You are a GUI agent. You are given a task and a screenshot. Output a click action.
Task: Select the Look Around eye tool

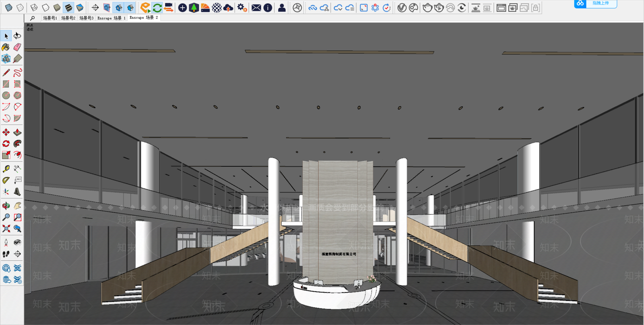pos(17,242)
